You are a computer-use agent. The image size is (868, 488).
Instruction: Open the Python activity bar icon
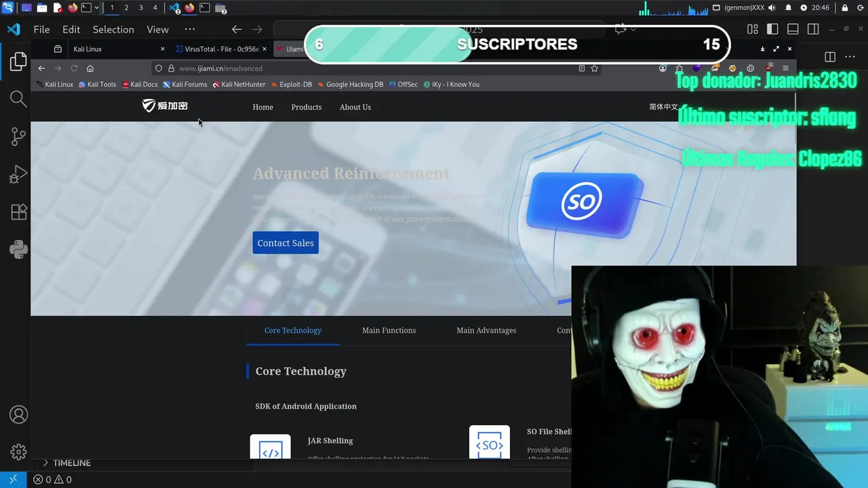(x=18, y=249)
